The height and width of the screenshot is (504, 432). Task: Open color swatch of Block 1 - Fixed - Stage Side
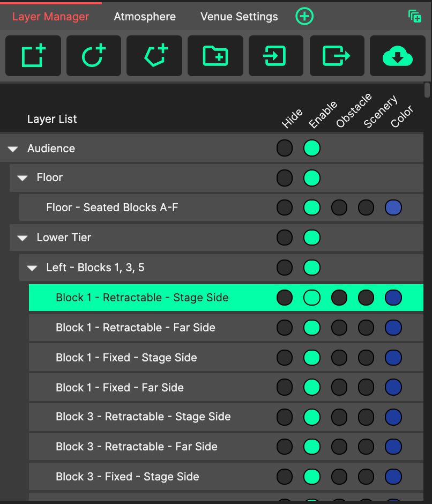393,358
